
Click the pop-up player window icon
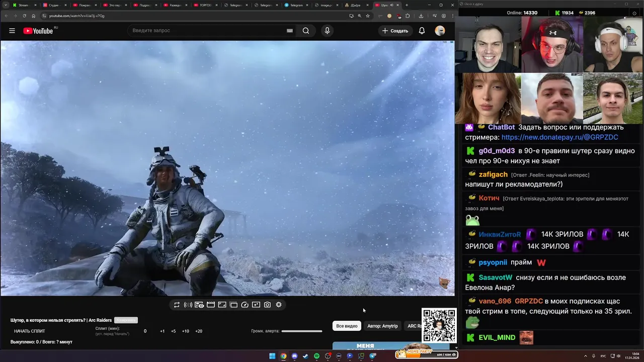233,305
